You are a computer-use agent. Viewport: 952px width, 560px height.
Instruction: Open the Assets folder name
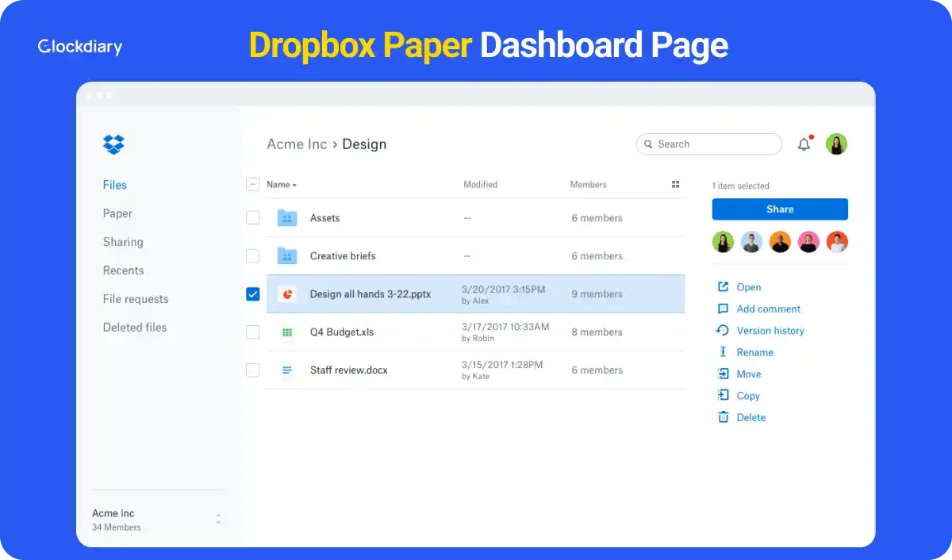click(324, 218)
